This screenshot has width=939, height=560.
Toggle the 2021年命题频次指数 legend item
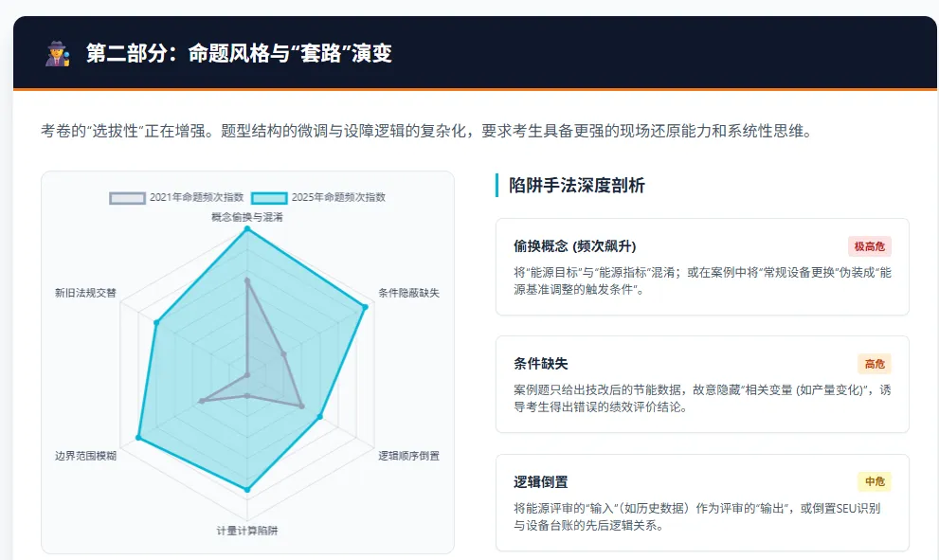pyautogui.click(x=176, y=198)
